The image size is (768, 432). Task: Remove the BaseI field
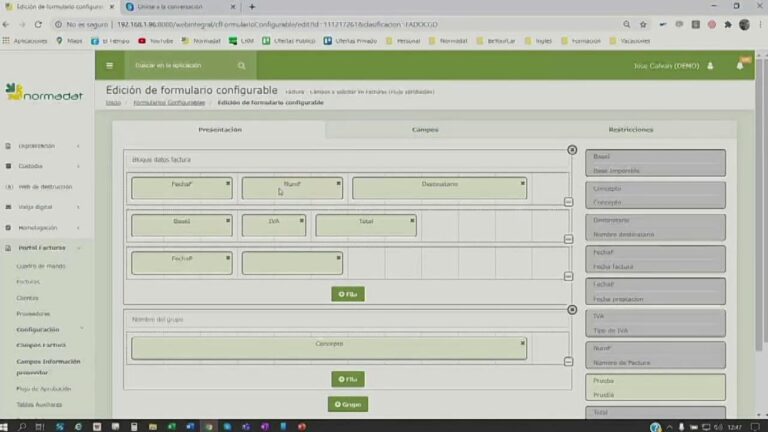click(228, 220)
